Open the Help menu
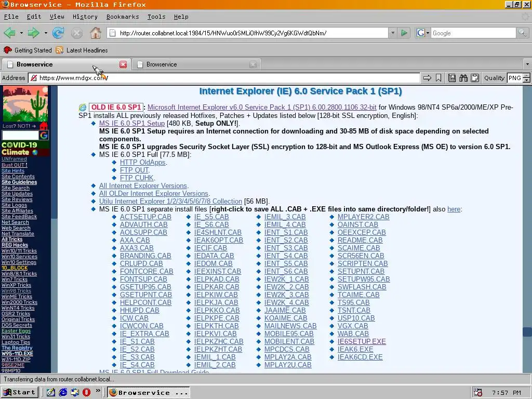Image resolution: width=532 pixels, height=399 pixels. (x=181, y=17)
